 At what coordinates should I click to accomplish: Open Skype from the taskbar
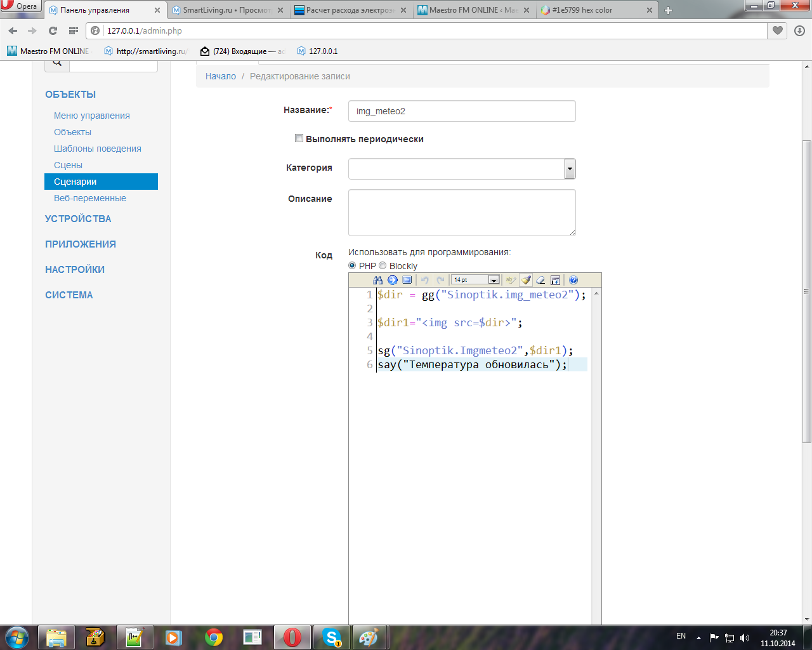click(332, 637)
